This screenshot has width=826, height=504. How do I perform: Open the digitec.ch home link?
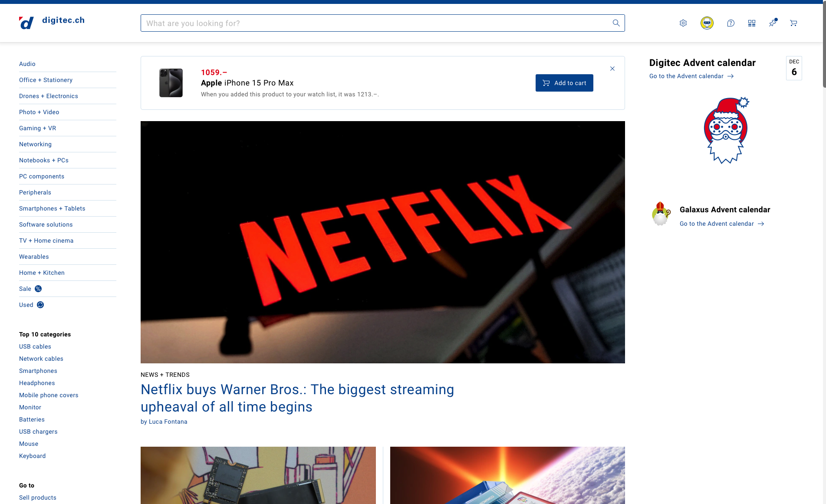63,20
